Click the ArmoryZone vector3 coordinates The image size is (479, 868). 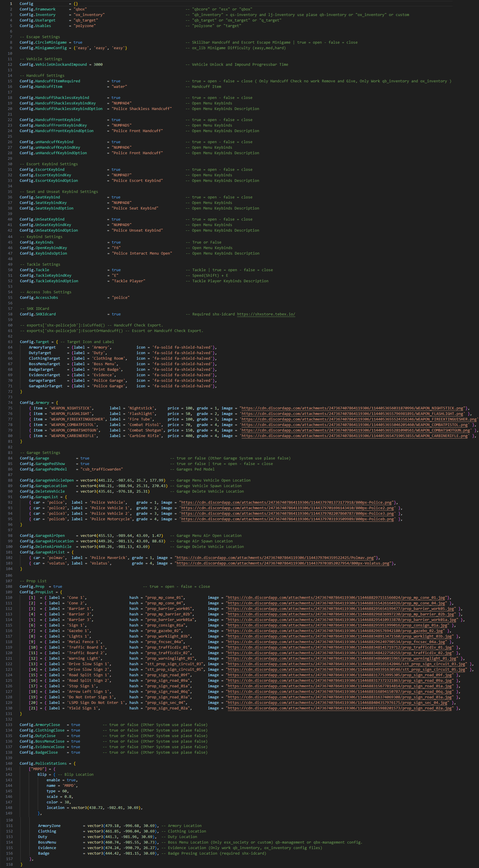(x=121, y=826)
